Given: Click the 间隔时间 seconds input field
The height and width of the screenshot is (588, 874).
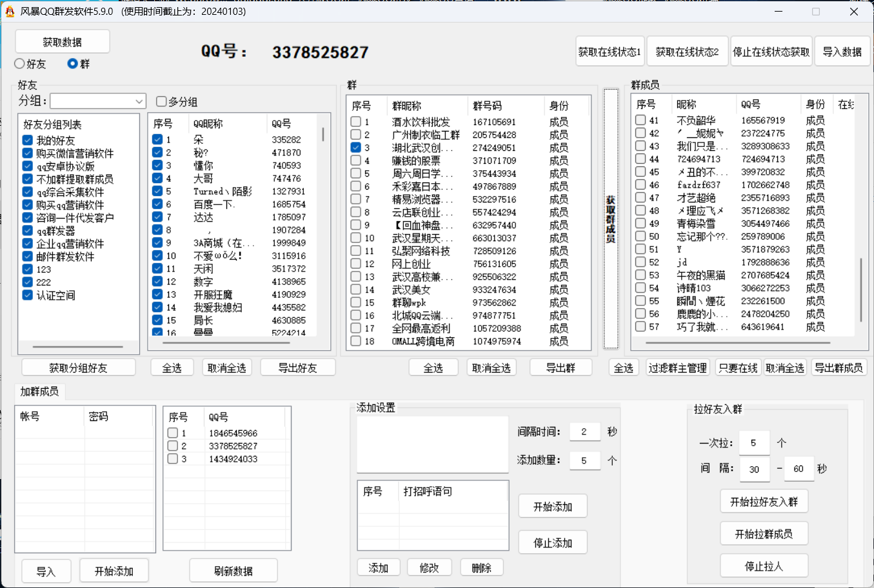Looking at the screenshot, I should coord(584,432).
